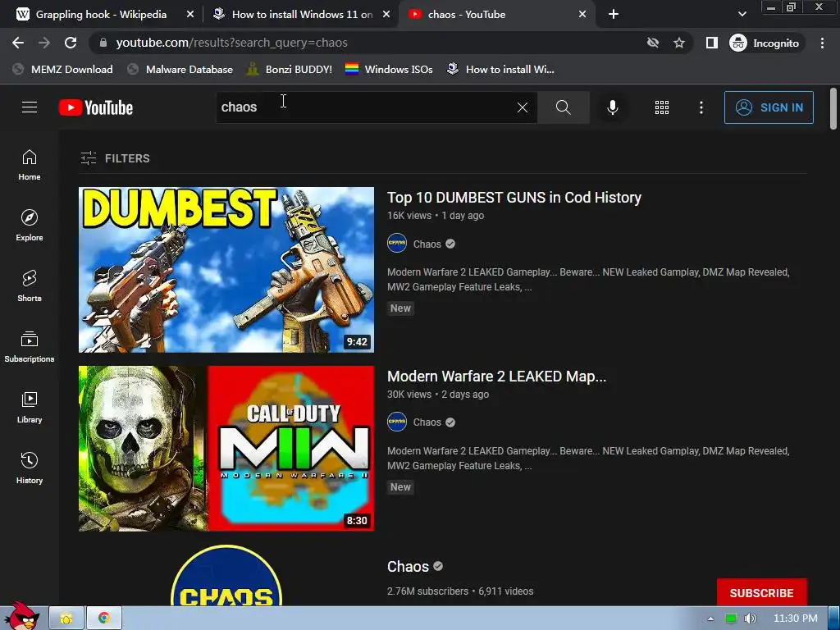This screenshot has width=840, height=630.
Task: Open History in the sidebar
Action: (x=30, y=468)
